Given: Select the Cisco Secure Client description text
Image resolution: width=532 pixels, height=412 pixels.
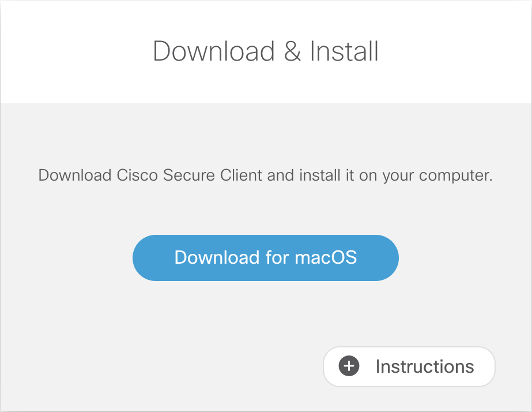Looking at the screenshot, I should [265, 175].
